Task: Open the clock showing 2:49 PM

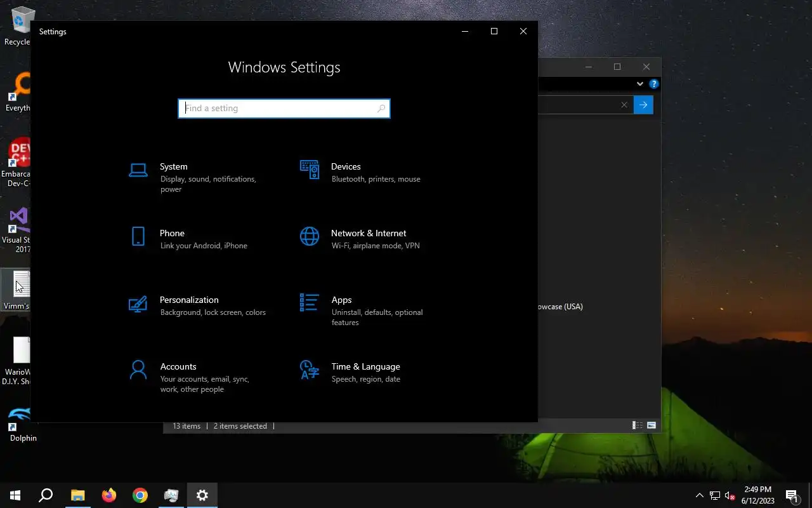Action: [x=758, y=495]
